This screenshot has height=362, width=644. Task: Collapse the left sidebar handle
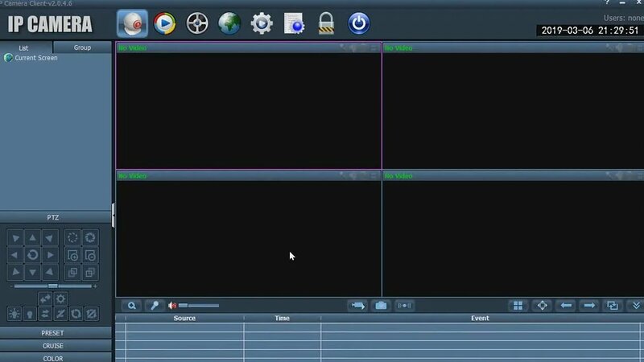(113, 215)
